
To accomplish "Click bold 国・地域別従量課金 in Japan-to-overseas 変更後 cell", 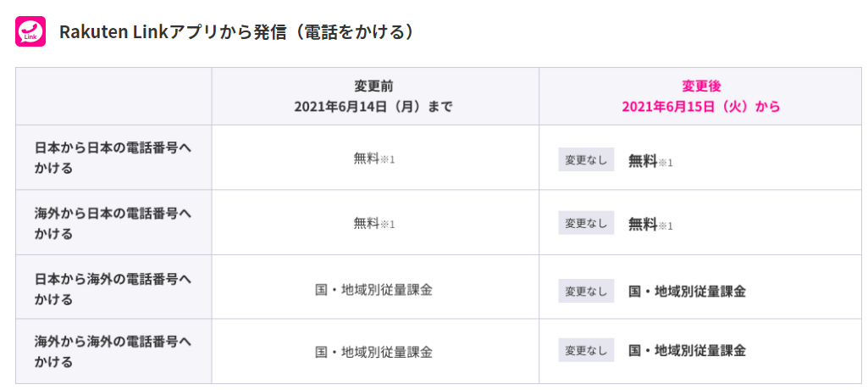I will pyautogui.click(x=687, y=292).
